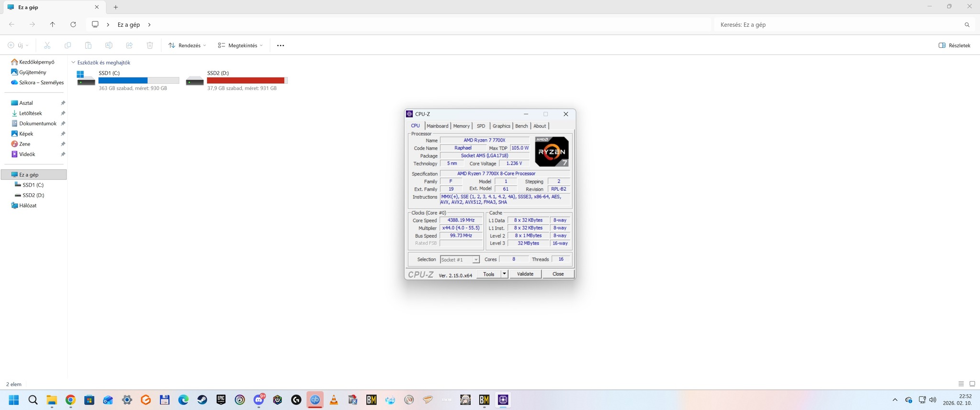Click the computer icon in address bar
The height and width of the screenshot is (410, 980).
point(95,24)
